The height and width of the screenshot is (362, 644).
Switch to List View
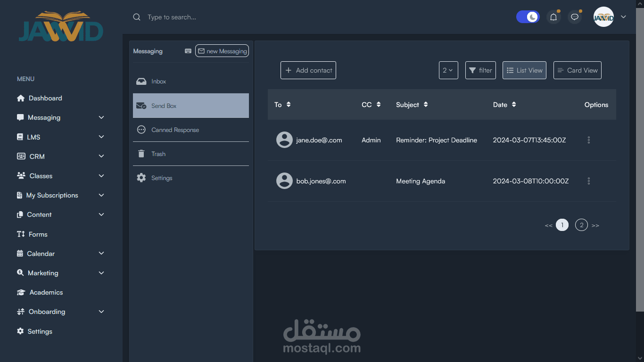coord(524,70)
